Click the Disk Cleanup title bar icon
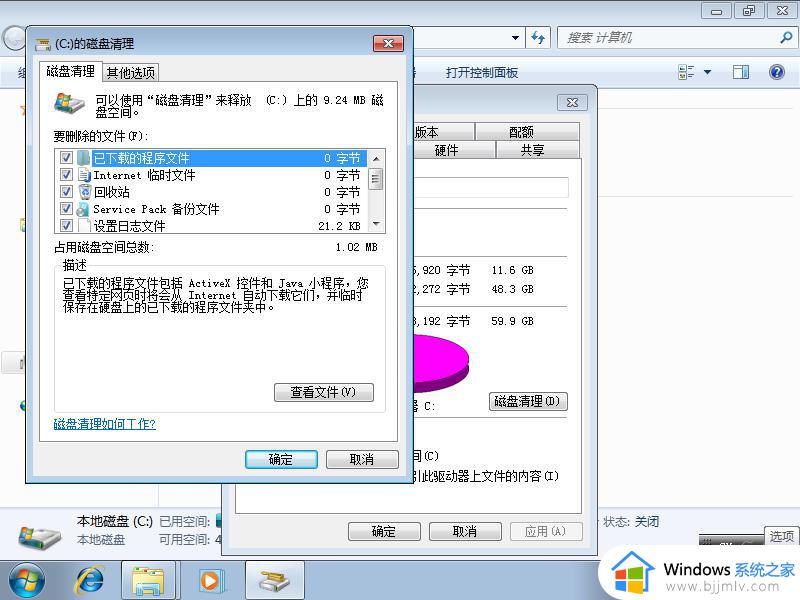The image size is (800, 600). [x=43, y=44]
